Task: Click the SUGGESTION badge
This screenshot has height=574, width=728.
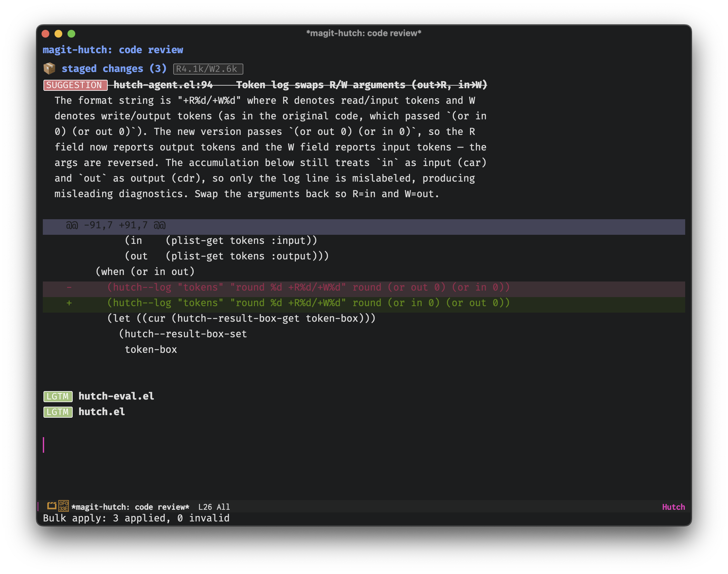Action: pos(75,85)
